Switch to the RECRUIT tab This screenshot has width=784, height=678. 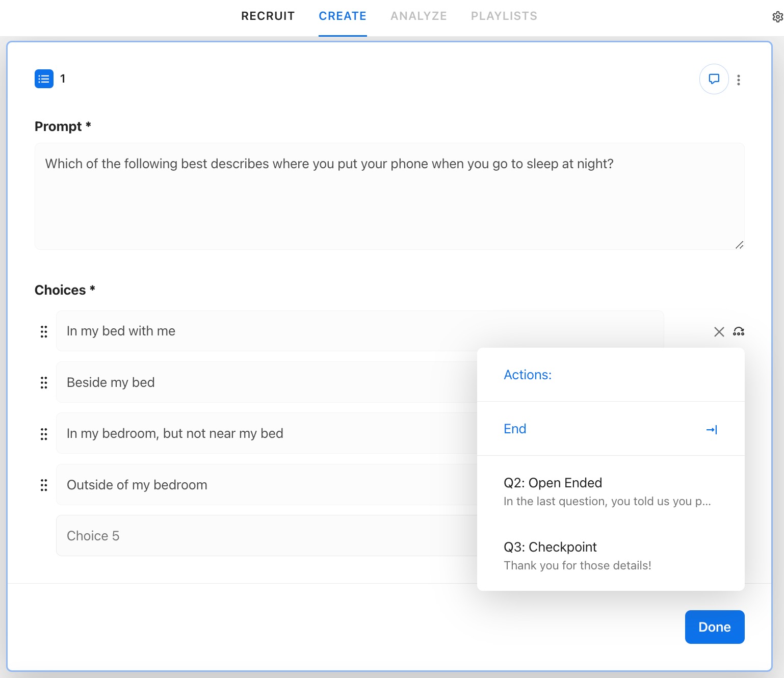click(x=268, y=16)
